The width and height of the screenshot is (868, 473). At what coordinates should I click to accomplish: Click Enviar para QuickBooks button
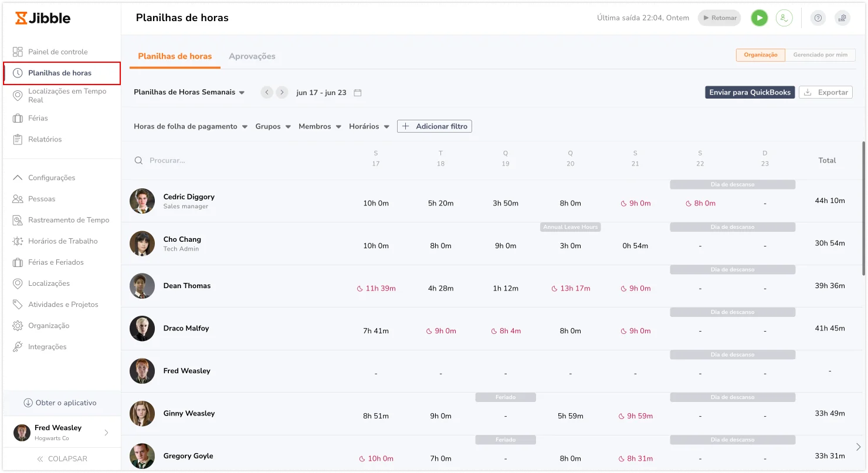tap(750, 93)
